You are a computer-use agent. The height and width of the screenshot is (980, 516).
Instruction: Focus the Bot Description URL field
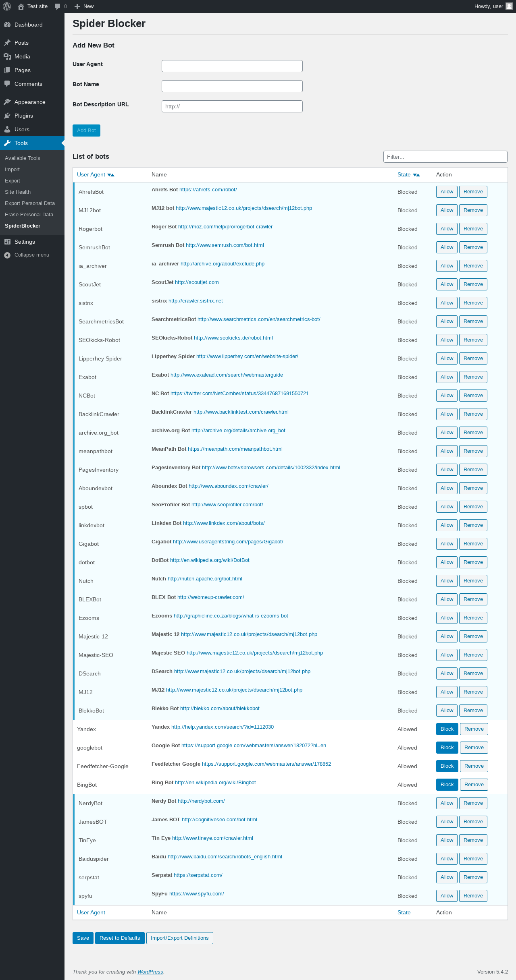tap(232, 106)
